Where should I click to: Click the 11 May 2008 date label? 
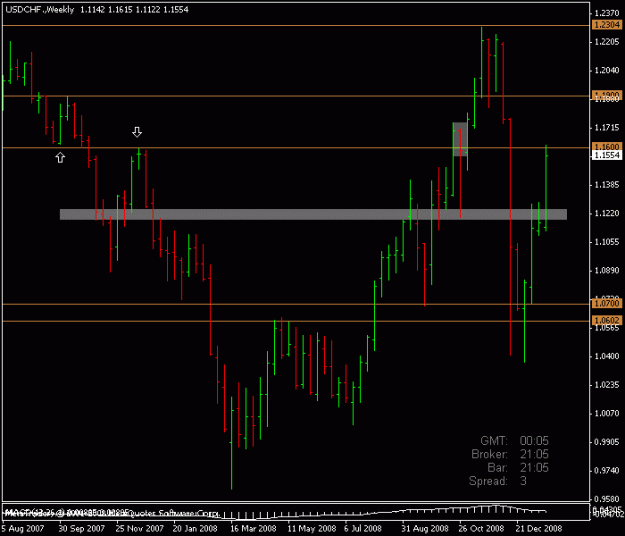tap(312, 529)
